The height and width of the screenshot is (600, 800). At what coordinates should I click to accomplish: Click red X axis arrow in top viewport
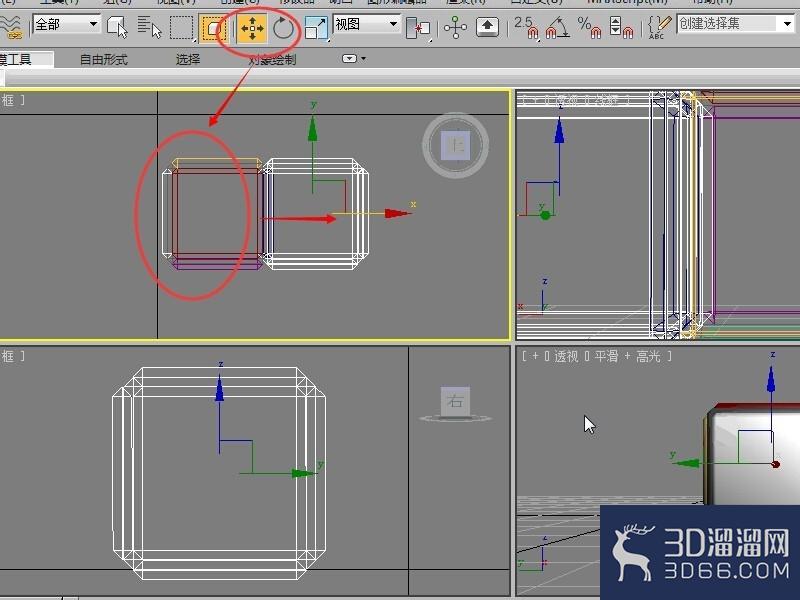(x=398, y=213)
